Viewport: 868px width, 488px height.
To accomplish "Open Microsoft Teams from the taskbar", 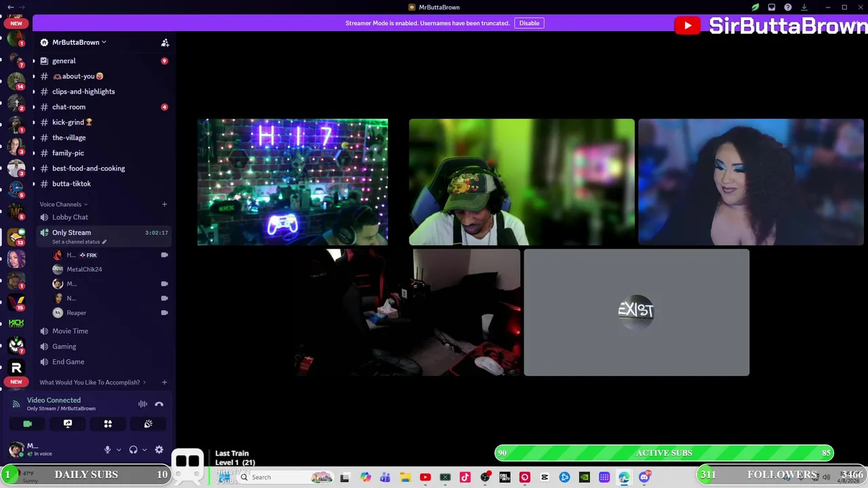I will pyautogui.click(x=385, y=477).
